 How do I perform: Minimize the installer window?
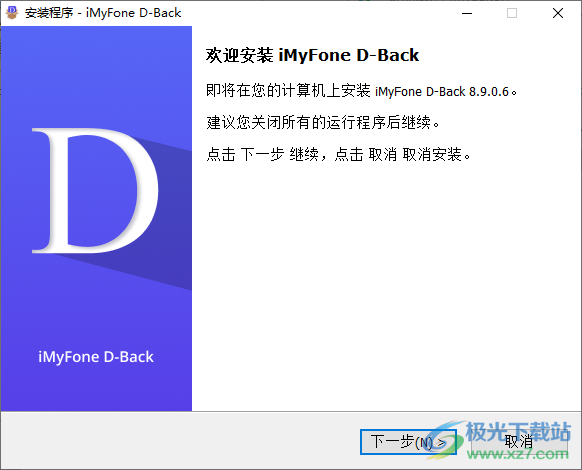[x=467, y=13]
